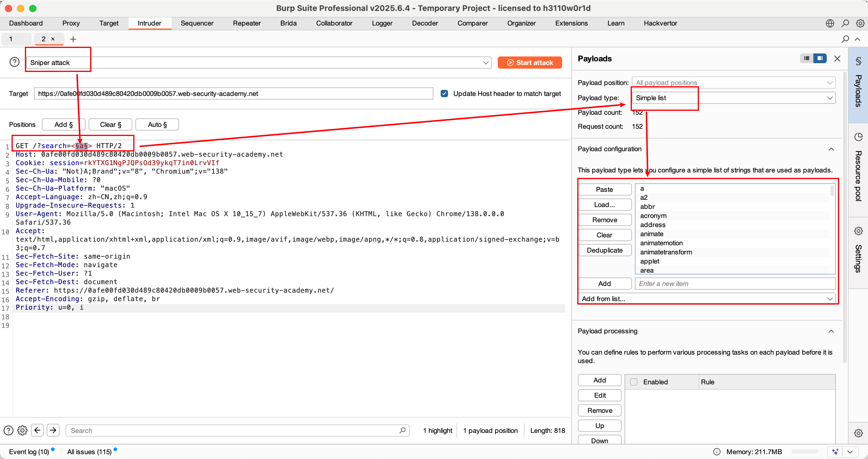Click Up in payload processing rules
This screenshot has width=868, height=459.
[x=600, y=426]
